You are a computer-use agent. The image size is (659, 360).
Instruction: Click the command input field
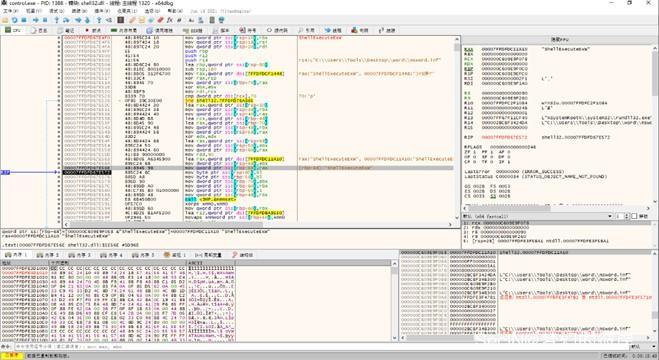coord(322,347)
